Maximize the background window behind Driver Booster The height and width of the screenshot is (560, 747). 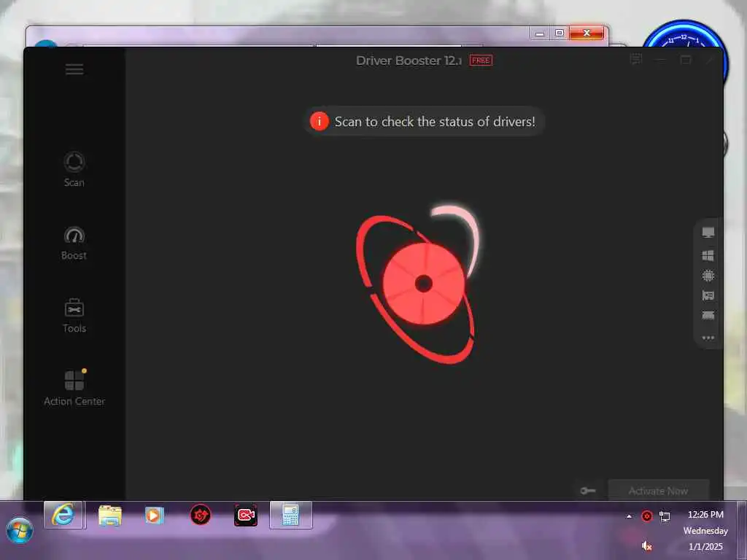tap(560, 34)
